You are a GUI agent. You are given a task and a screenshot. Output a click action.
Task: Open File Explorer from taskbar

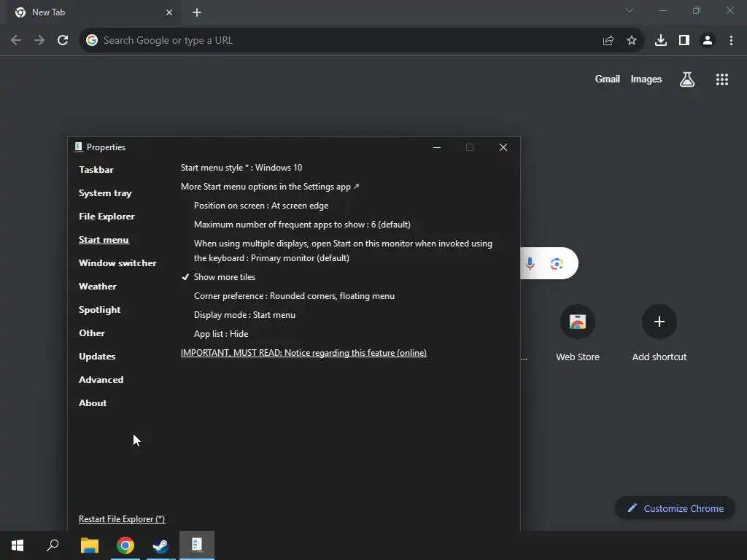click(x=89, y=545)
